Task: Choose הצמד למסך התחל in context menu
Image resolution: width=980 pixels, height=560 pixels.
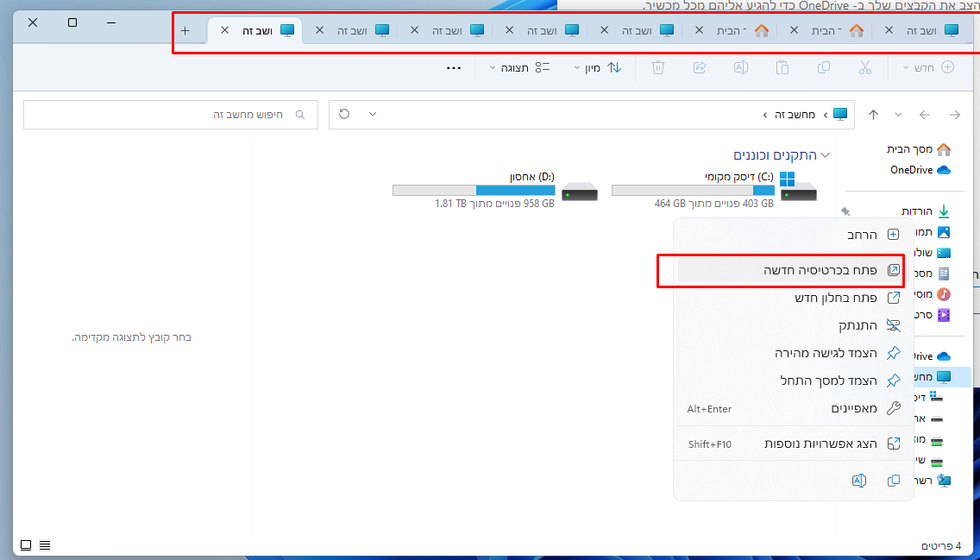Action: (793, 380)
